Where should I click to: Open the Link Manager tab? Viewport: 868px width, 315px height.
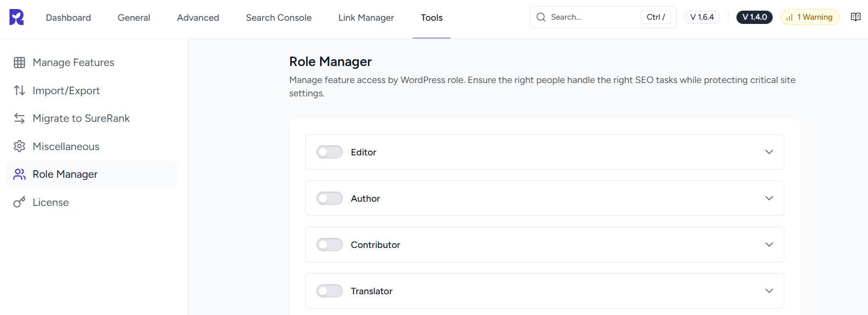(x=366, y=18)
